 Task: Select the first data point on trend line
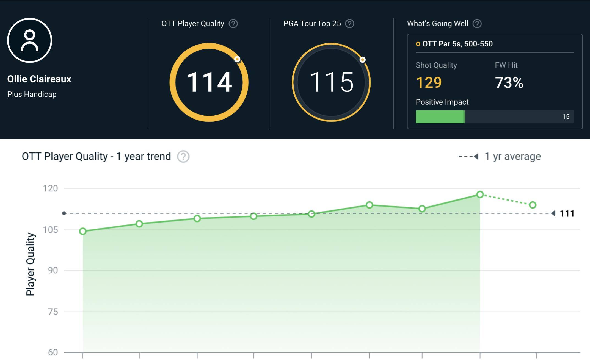pyautogui.click(x=83, y=231)
